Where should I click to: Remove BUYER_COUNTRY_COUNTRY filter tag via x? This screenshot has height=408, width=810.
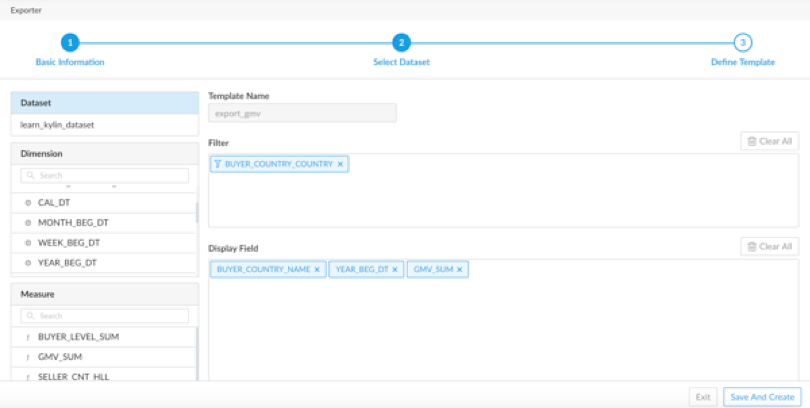coord(340,164)
